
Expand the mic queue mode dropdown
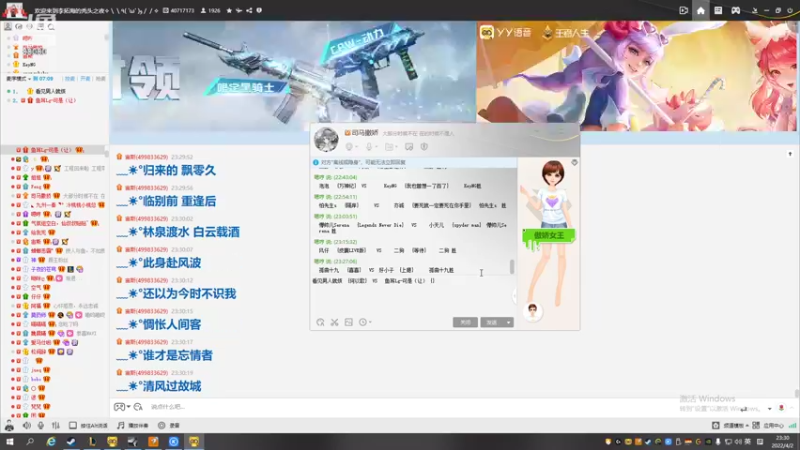pos(29,79)
